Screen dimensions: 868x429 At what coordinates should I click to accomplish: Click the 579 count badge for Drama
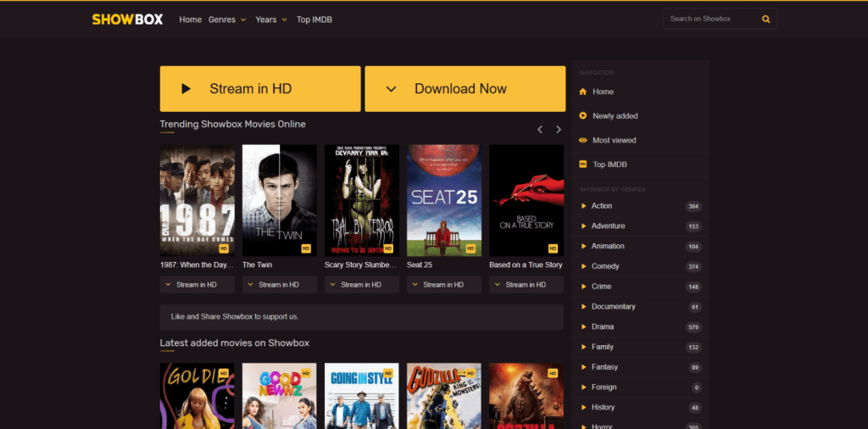(x=693, y=327)
